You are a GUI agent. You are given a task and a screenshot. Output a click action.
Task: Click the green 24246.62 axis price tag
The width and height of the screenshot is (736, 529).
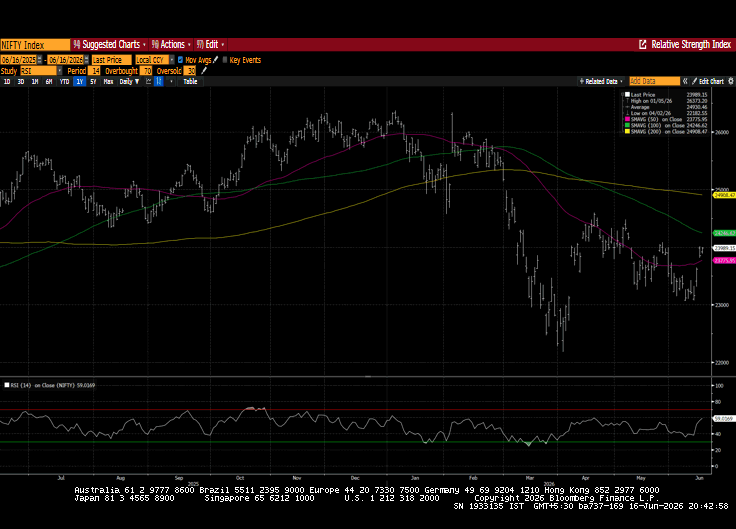[724, 233]
